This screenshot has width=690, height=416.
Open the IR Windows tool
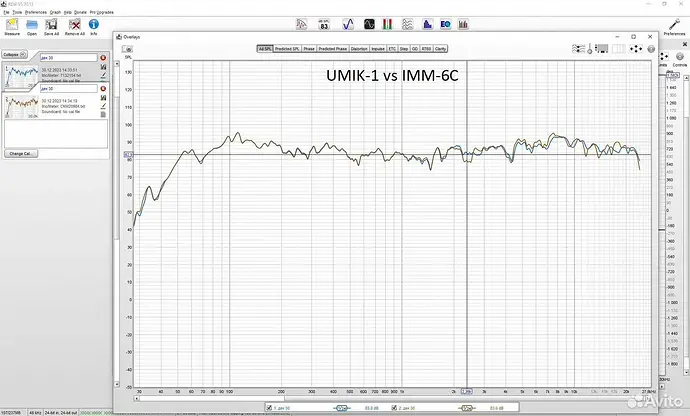301,25
